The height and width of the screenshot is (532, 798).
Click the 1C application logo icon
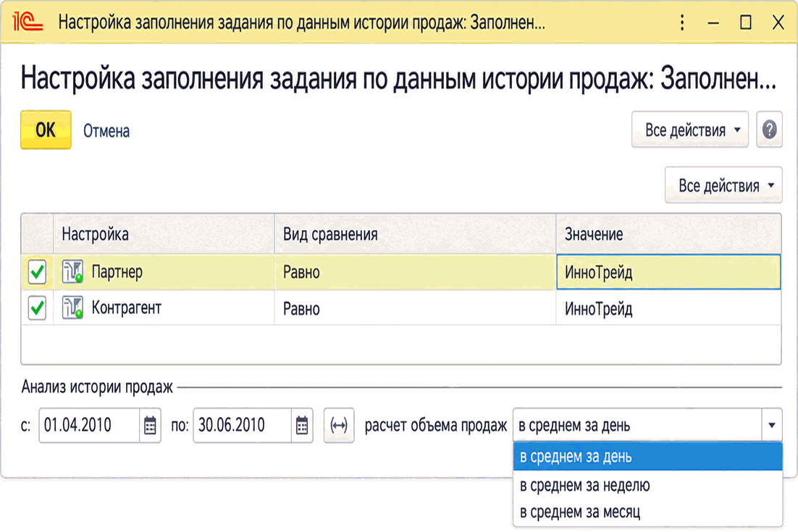[x=27, y=22]
